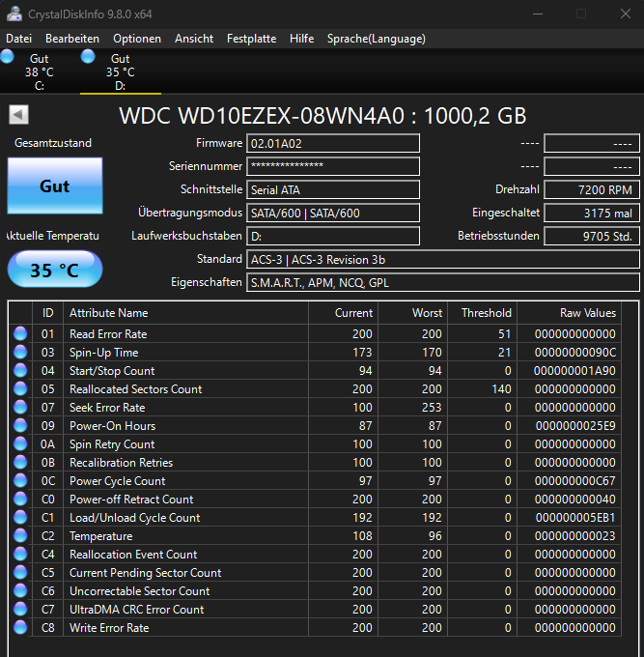Click the Seek Error Rate worst value 253
Viewport: 644px width, 657px height.
pos(432,408)
